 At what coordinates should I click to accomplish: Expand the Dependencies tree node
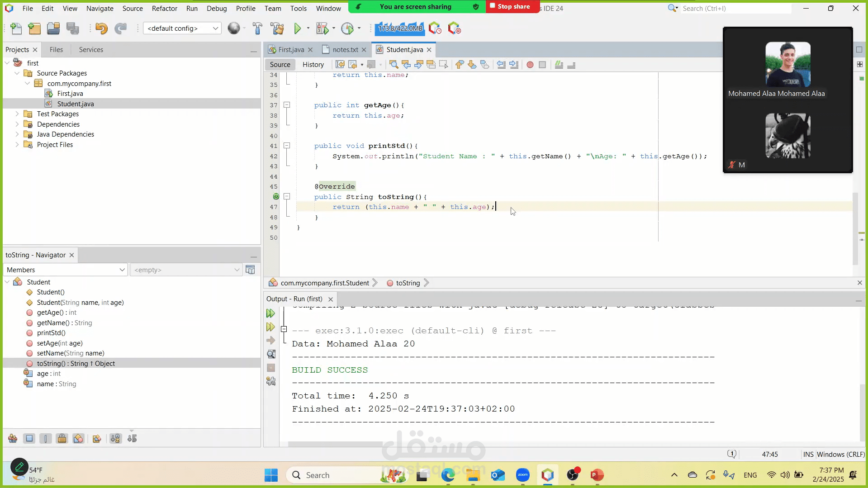click(x=17, y=124)
